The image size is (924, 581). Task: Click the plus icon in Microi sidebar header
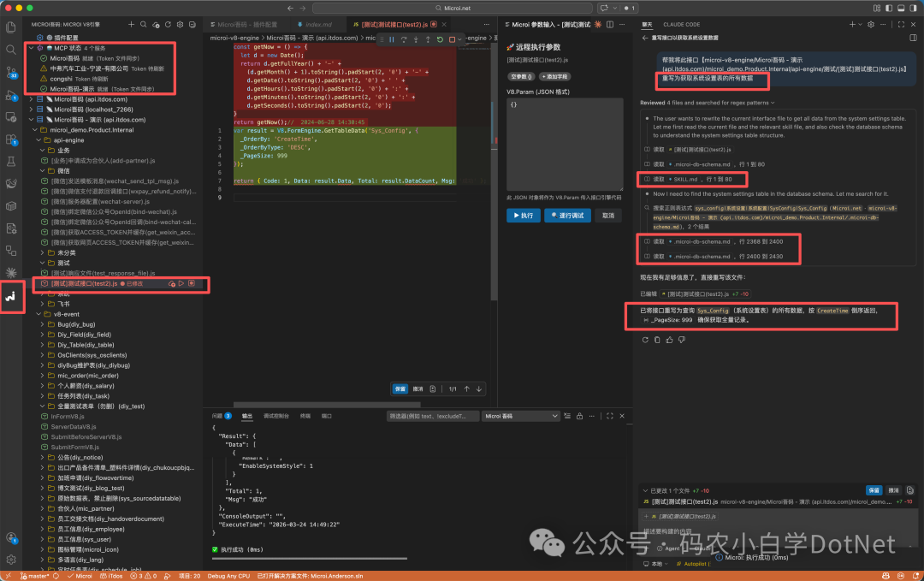click(x=131, y=24)
